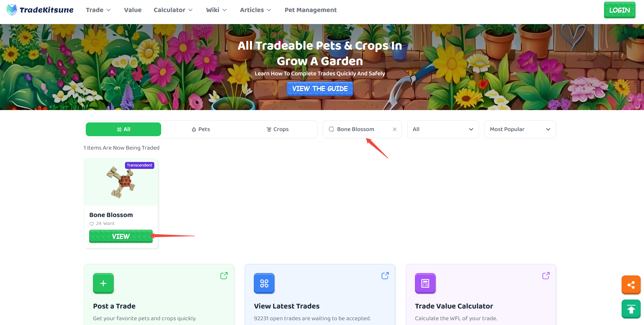Click 'Learn How To Complete Trades Quickly And Safely'
Viewport: 644px width, 325px height.
(x=320, y=74)
